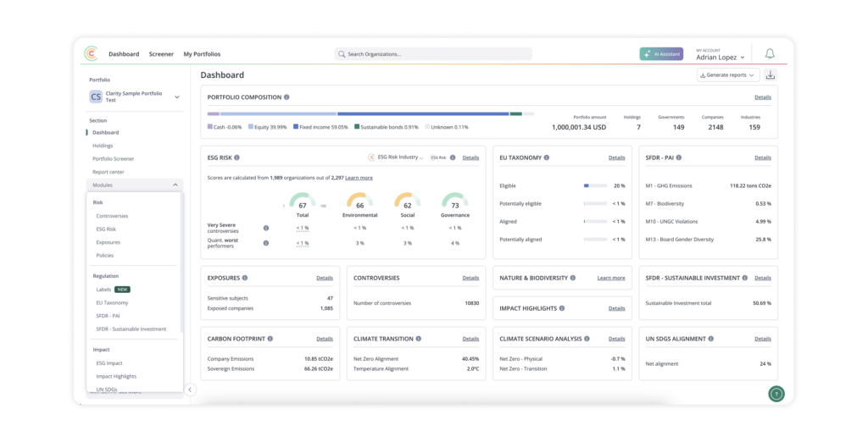Collapse the Modules section in sidebar
The width and height of the screenshot is (868, 442).
[175, 185]
